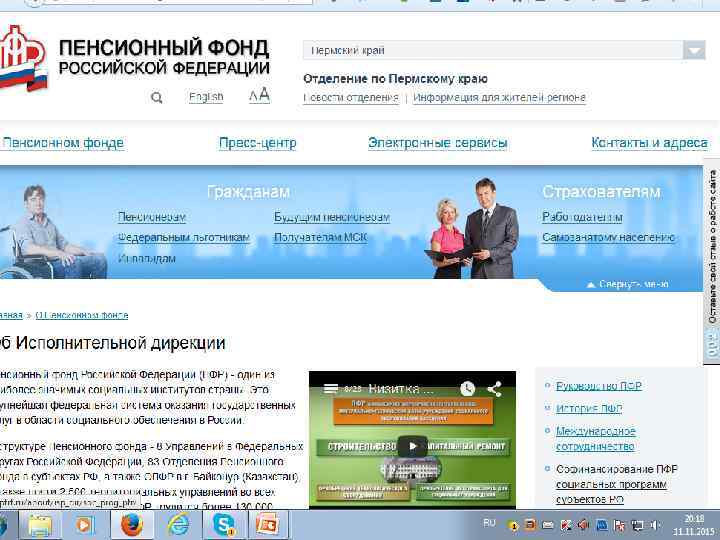Open the Работодателям link
The height and width of the screenshot is (540, 720).
(582, 217)
